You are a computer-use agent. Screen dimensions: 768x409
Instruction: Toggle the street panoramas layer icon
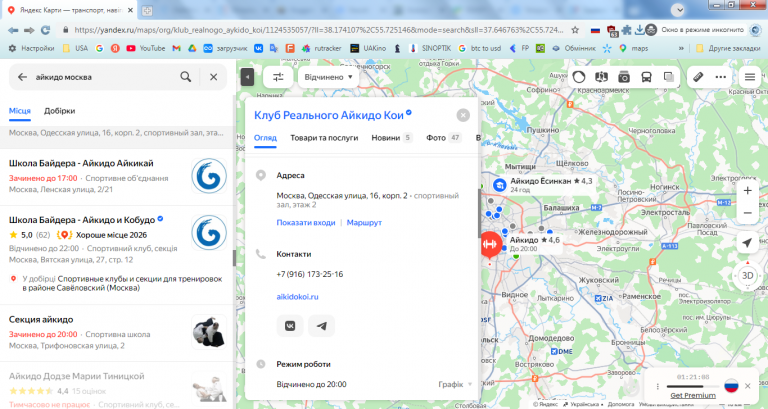coord(601,77)
